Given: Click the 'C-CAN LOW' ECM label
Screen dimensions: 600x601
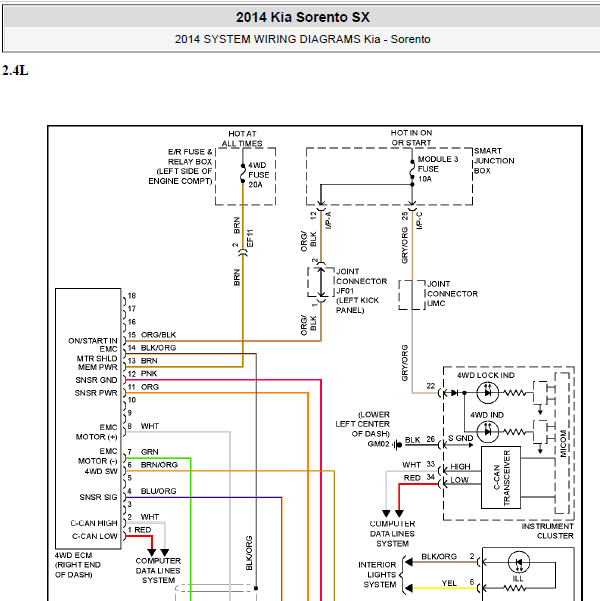Looking at the screenshot, I should 95,536.
